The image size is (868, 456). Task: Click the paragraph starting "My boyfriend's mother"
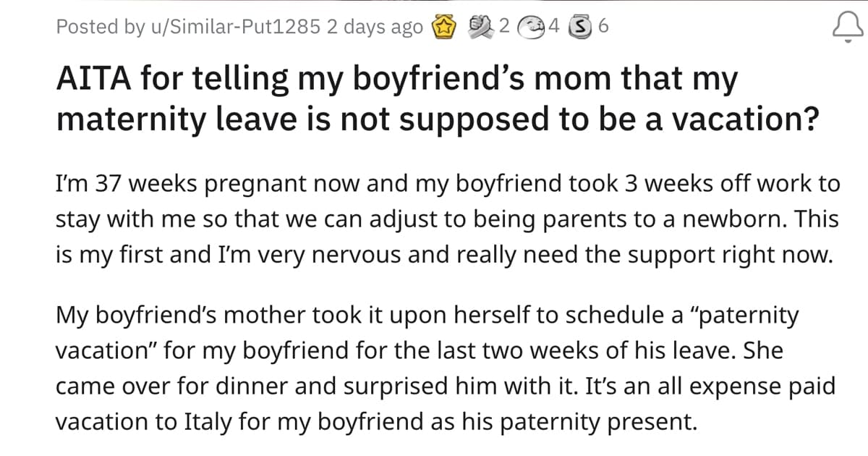click(x=446, y=368)
